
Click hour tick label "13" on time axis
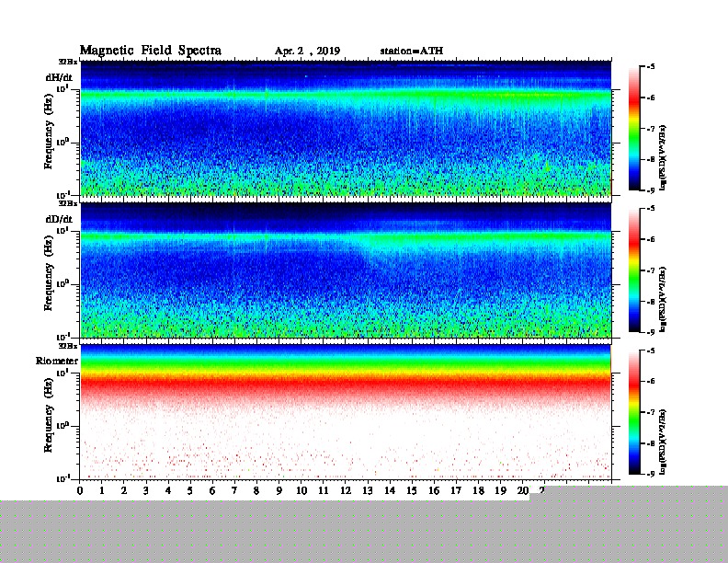(368, 490)
